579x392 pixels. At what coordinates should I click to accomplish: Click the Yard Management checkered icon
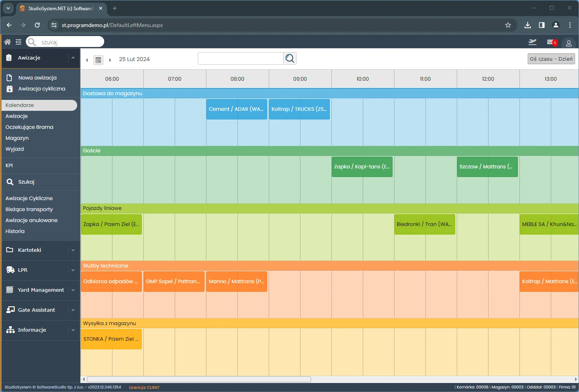(10, 290)
